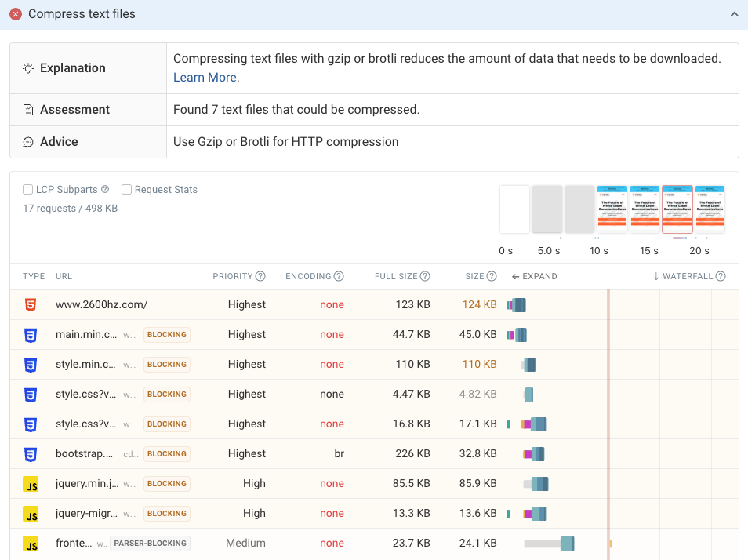The width and height of the screenshot is (748, 560).
Task: Select the red-highlighted filmstrip screenshot thumbnail
Action: pos(677,209)
